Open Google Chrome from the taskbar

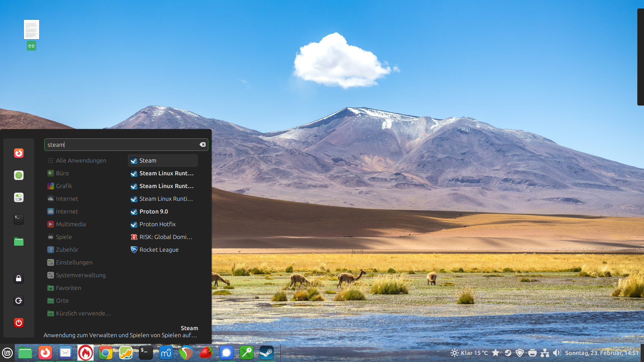click(106, 353)
